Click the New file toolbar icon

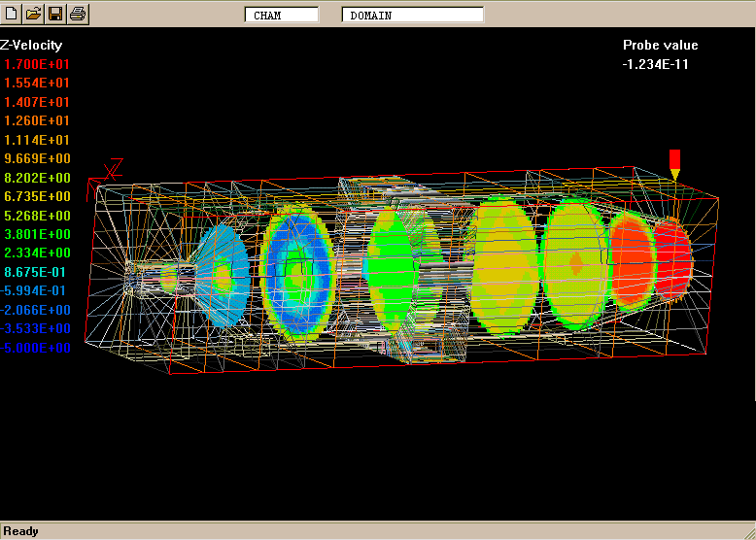[12, 14]
